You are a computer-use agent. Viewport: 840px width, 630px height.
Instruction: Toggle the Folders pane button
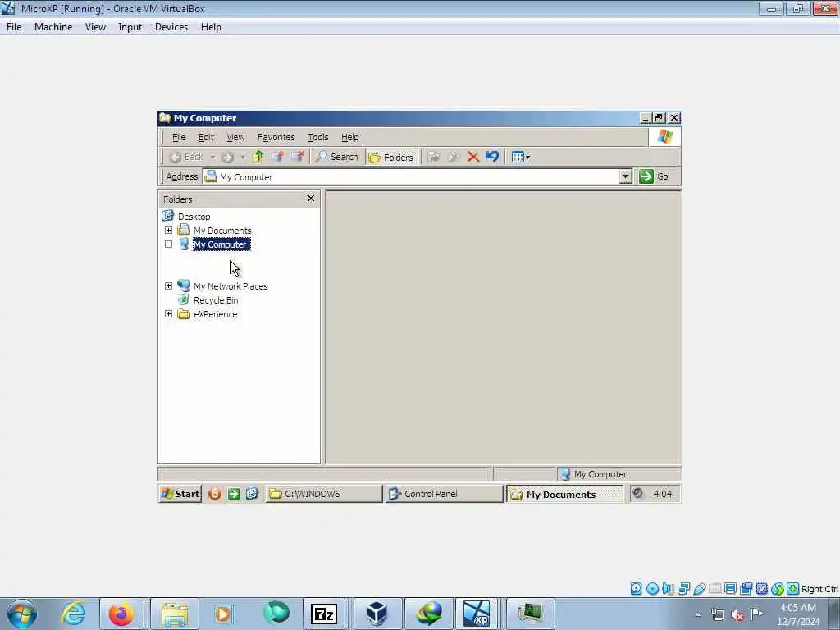(391, 157)
